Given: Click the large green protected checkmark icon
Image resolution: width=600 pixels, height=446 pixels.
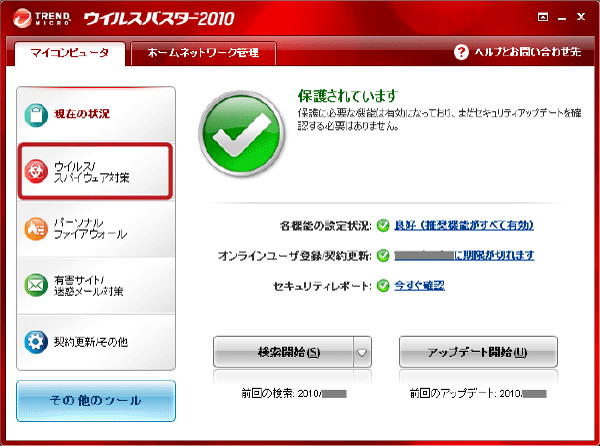Looking at the screenshot, I should [x=242, y=133].
